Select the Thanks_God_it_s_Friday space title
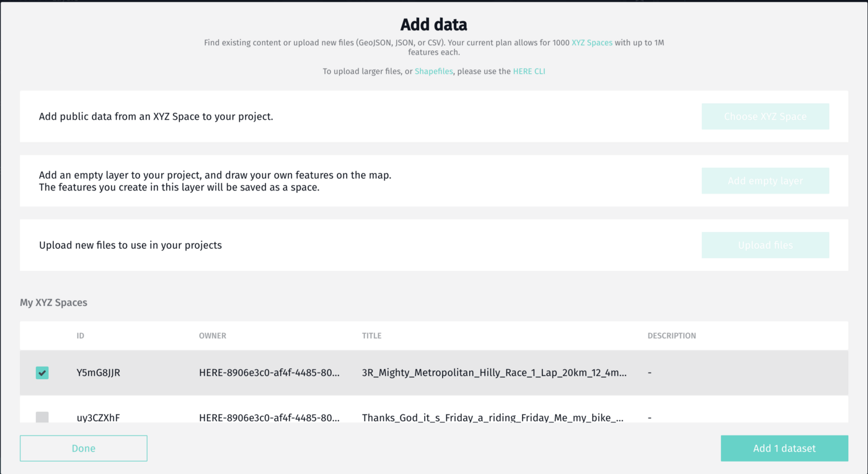This screenshot has width=868, height=474. tap(493, 418)
